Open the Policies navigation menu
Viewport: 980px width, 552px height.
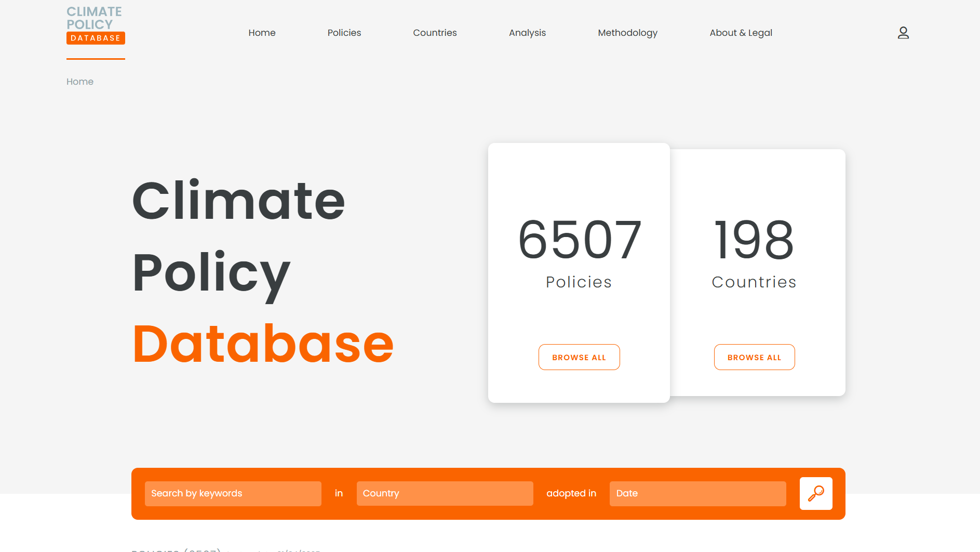(344, 33)
